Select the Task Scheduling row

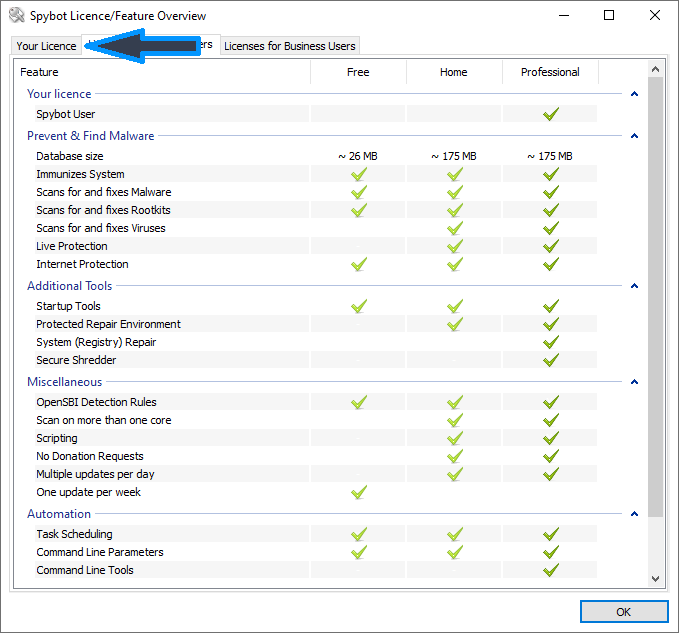316,534
